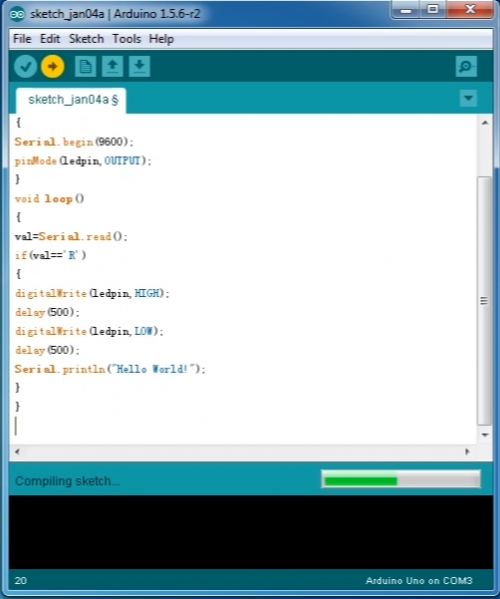
Task: Click the horizontal scrollbar right arrow
Action: point(468,452)
